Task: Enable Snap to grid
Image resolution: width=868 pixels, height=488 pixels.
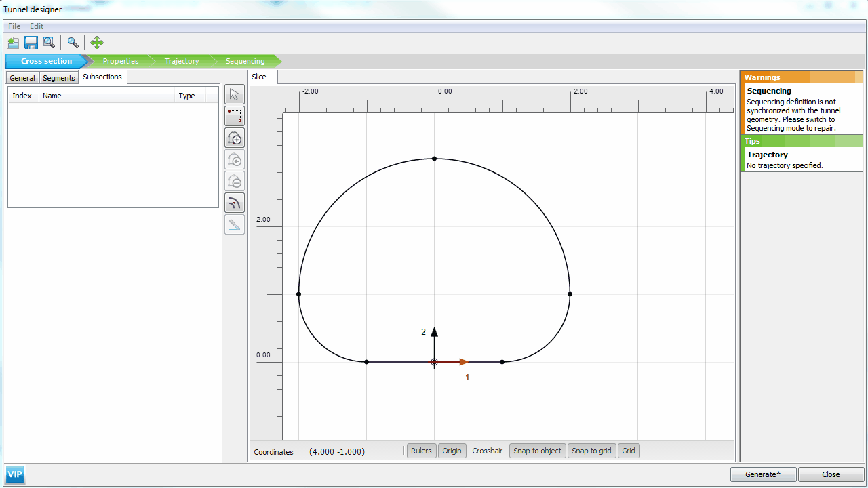Action: (x=591, y=451)
